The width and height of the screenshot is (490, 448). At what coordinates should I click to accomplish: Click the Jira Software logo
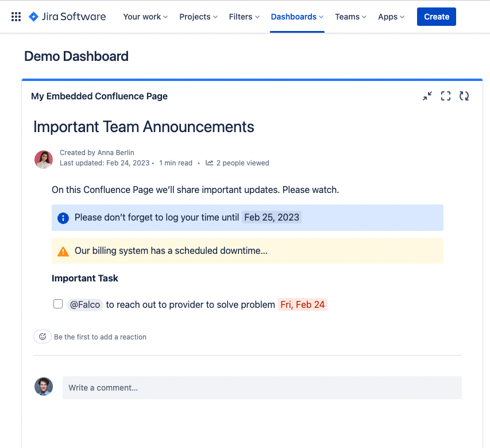(x=67, y=17)
